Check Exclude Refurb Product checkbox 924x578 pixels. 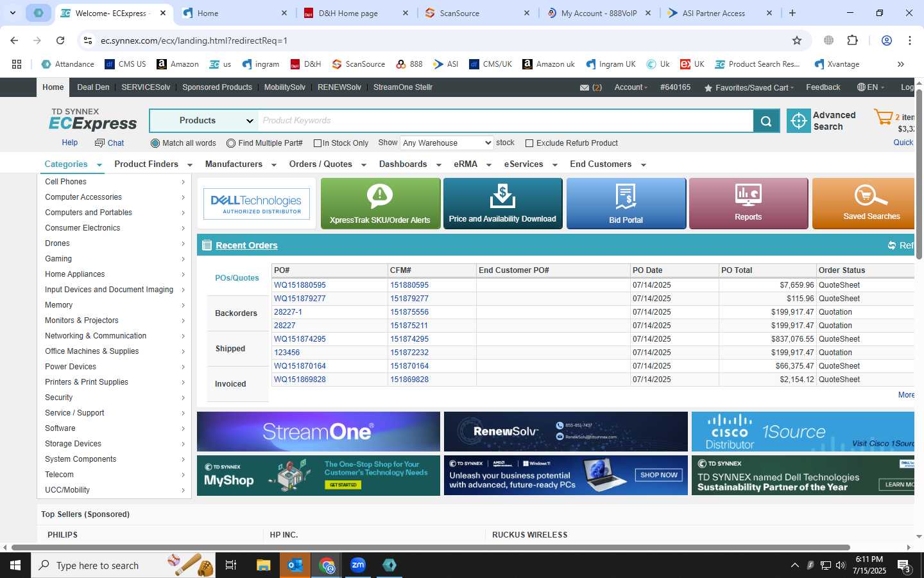pos(529,143)
